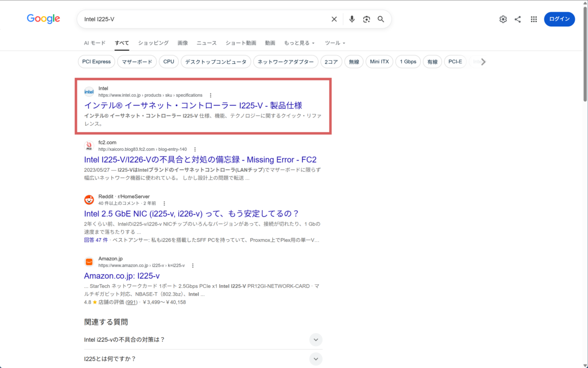The image size is (588, 368).
Task: Switch to 動画 tab
Action: (x=270, y=43)
